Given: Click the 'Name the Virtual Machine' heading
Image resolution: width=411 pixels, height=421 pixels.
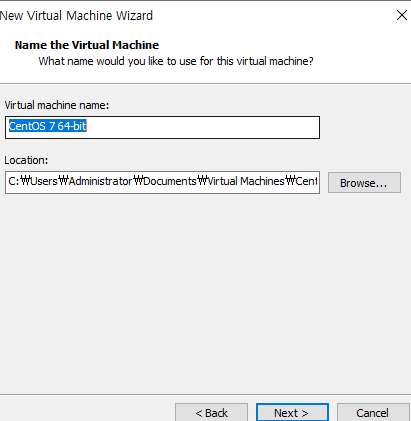Looking at the screenshot, I should coord(87,45).
